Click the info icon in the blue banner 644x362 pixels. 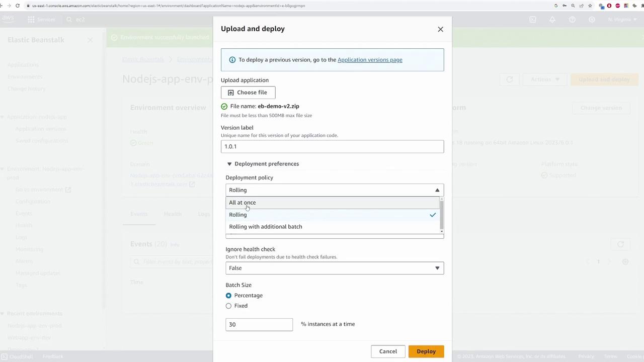click(x=232, y=60)
